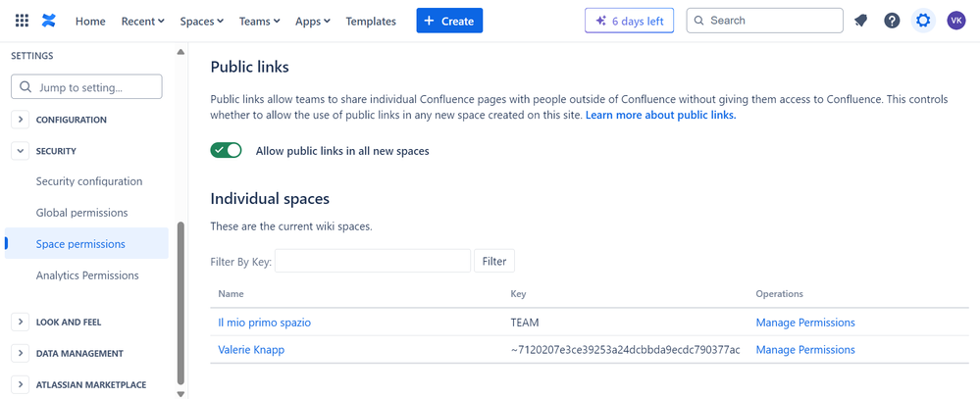Image resolution: width=980 pixels, height=399 pixels.
Task: Open the settings gear icon
Action: point(923,21)
